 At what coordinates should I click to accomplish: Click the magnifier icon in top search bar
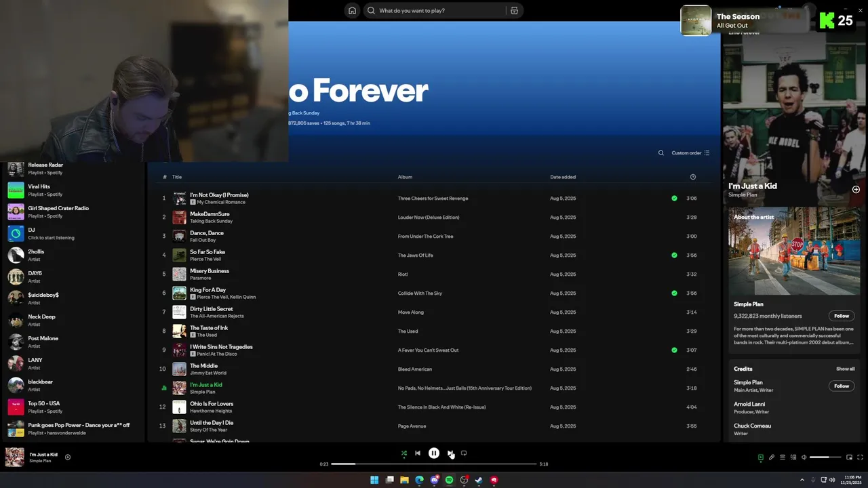[x=371, y=11]
